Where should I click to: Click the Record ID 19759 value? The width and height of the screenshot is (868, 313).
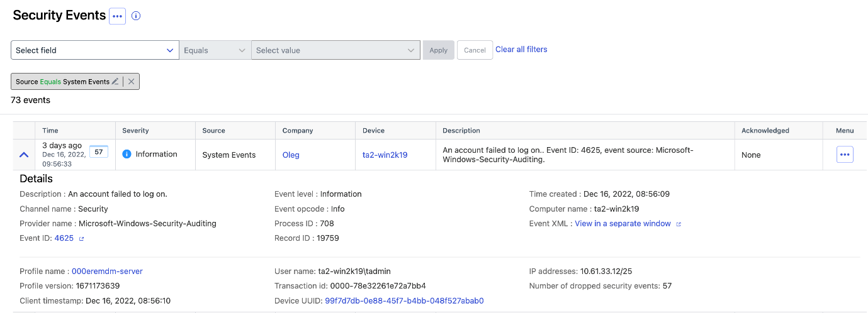click(328, 238)
